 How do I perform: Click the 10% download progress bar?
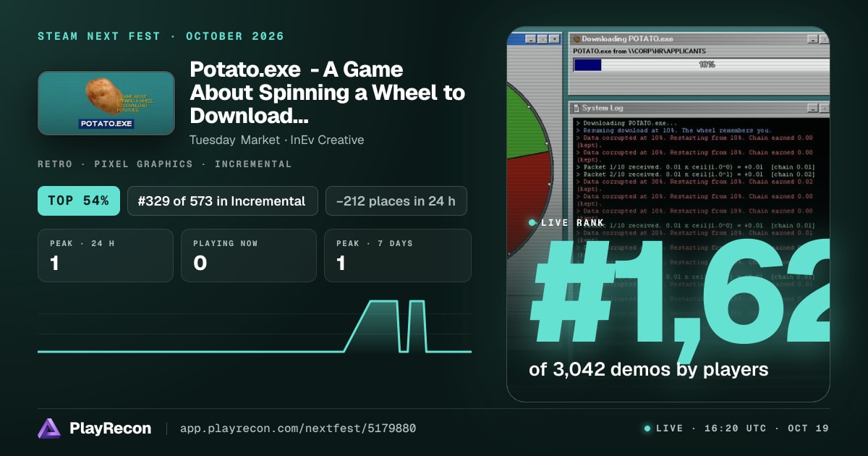pyautogui.click(x=701, y=64)
